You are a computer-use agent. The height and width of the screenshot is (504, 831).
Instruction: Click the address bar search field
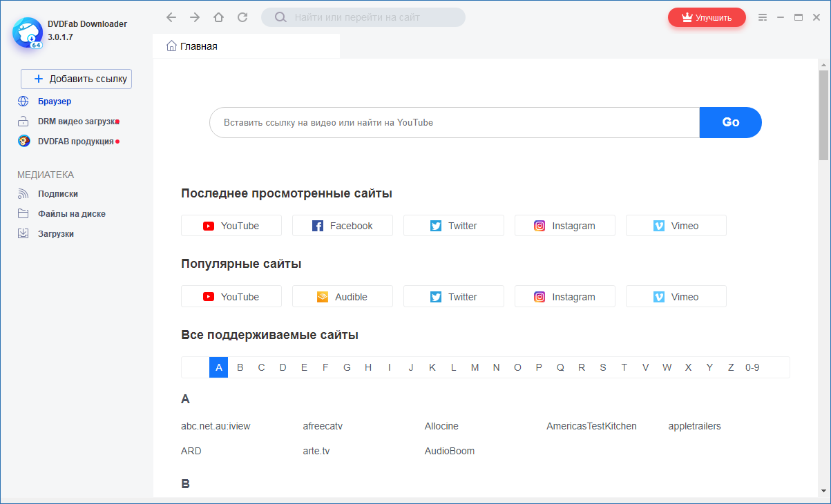point(363,17)
